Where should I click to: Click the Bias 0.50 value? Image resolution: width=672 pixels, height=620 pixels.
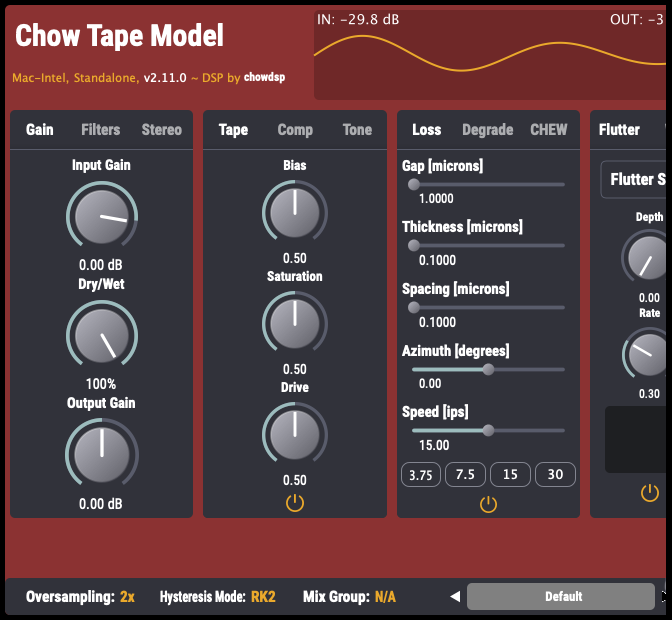pyautogui.click(x=295, y=258)
